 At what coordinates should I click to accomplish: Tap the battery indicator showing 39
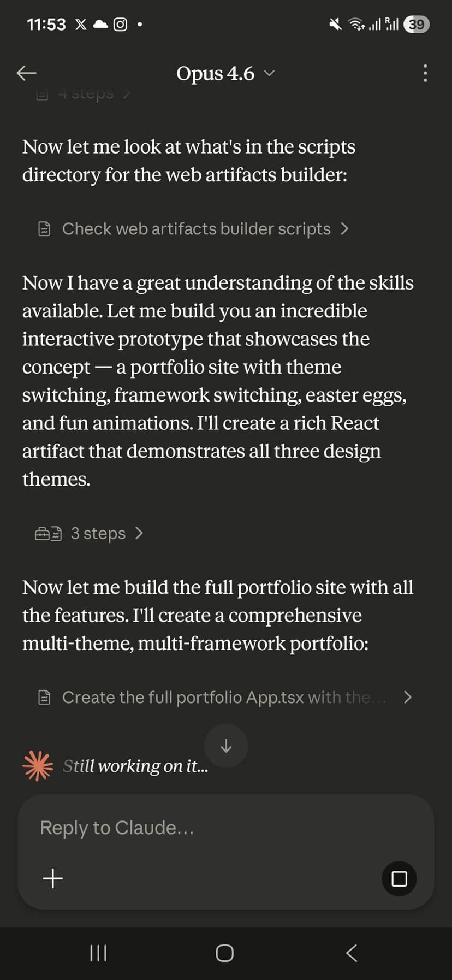pyautogui.click(x=417, y=25)
